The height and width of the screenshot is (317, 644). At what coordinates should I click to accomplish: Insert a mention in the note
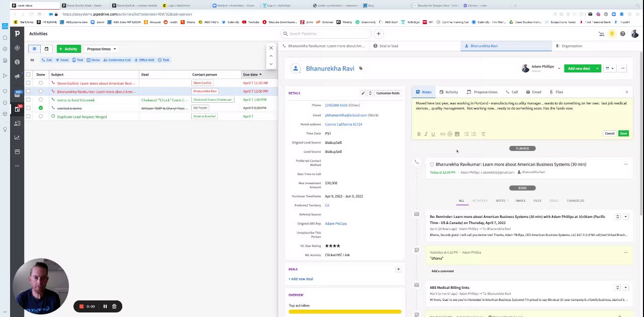pyautogui.click(x=450, y=134)
